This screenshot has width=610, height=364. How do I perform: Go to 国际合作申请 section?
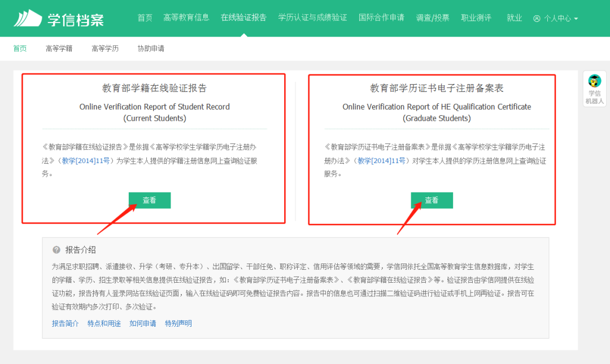point(382,17)
